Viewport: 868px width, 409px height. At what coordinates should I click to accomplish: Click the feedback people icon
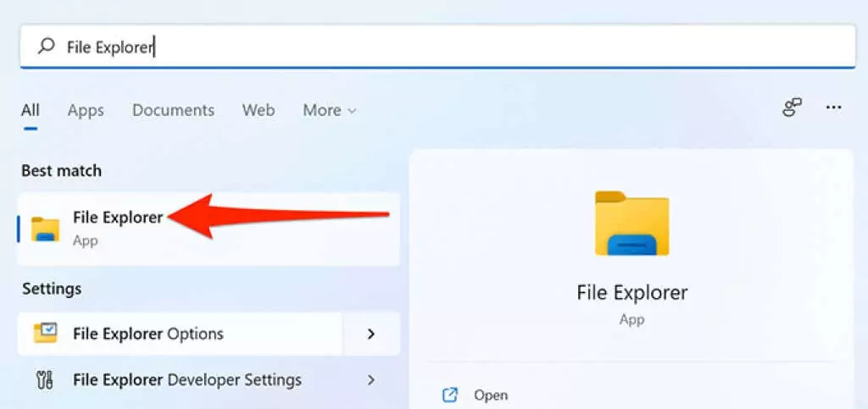coord(793,108)
